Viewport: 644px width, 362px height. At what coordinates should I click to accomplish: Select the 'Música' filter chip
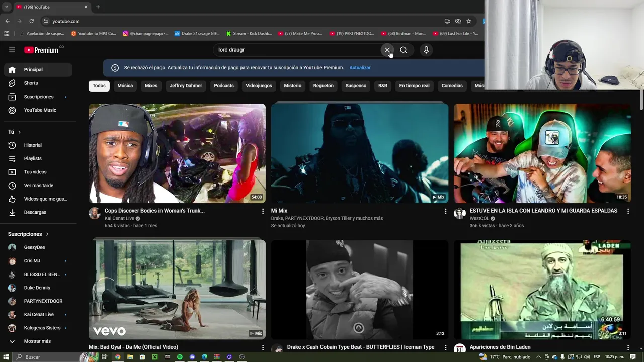[x=125, y=86]
